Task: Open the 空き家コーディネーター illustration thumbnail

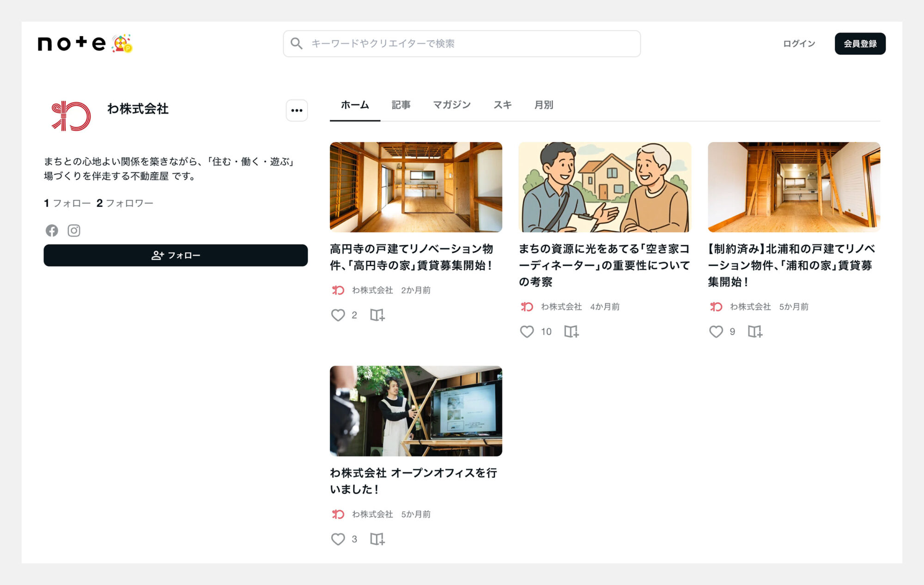Action: [x=604, y=187]
